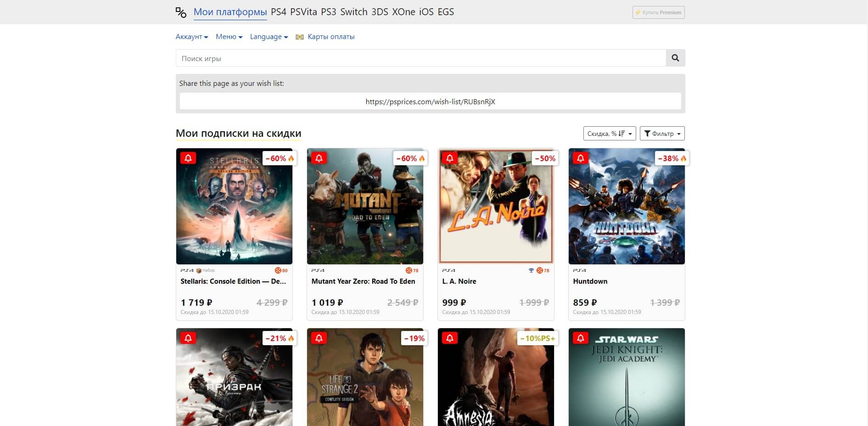Click the −60% discount badge on Stellaris
868x426 pixels.
(280, 158)
